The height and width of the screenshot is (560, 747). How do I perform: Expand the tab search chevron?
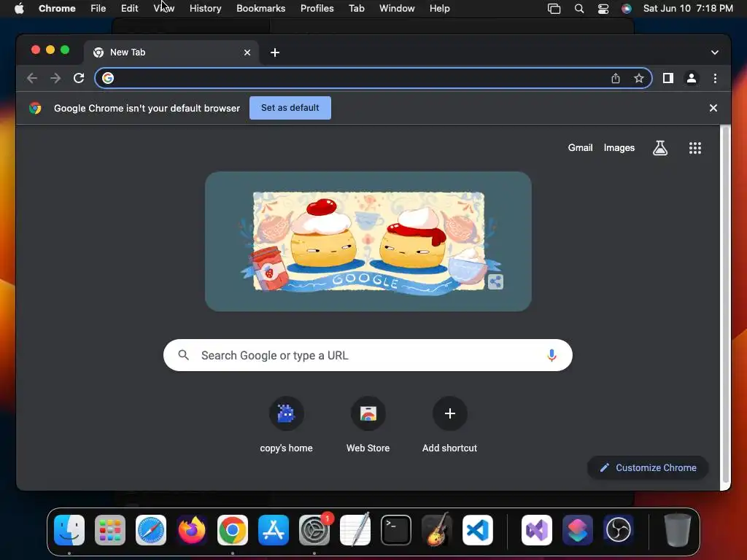point(715,52)
